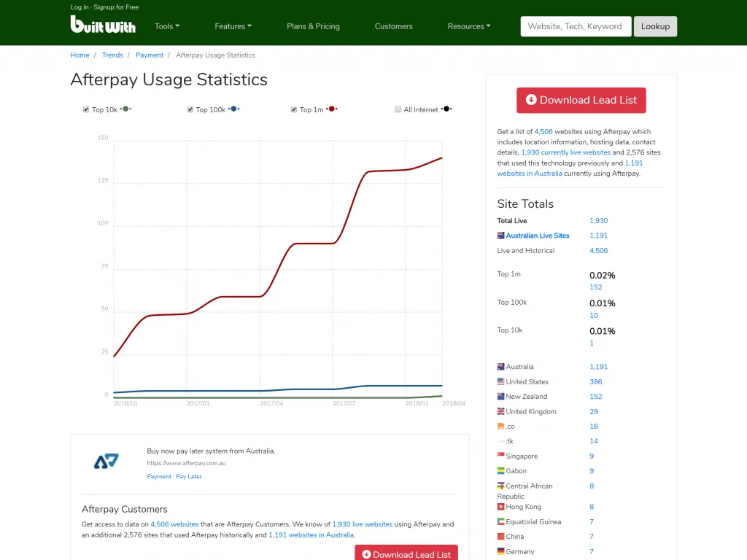Uncheck the Top 10k checkbox
The image size is (747, 560).
pos(86,109)
